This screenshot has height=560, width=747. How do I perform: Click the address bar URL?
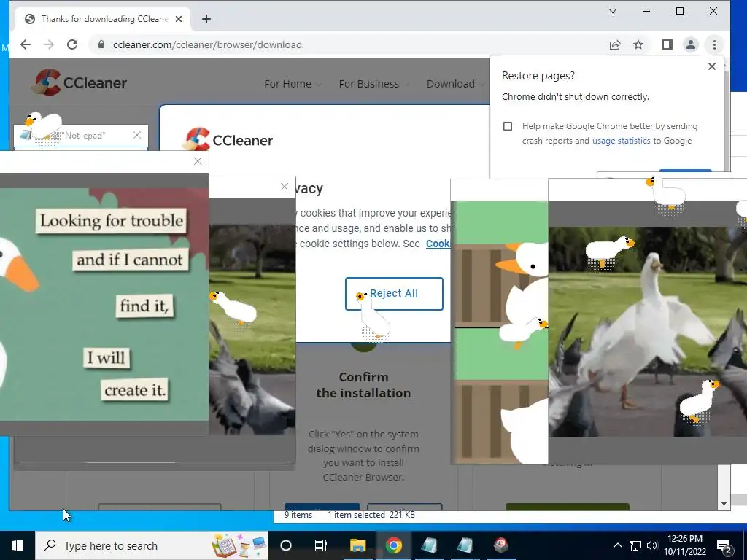(207, 44)
